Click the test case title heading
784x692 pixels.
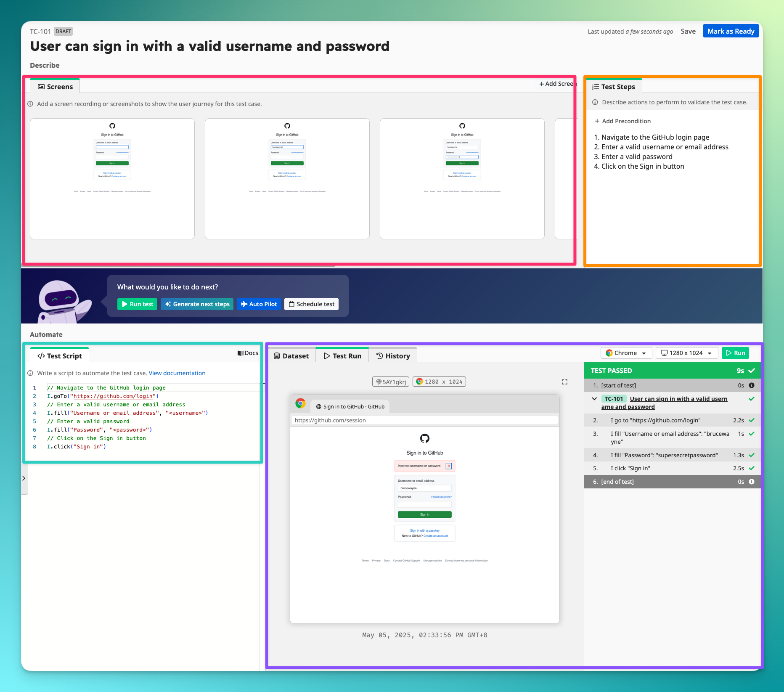point(210,46)
